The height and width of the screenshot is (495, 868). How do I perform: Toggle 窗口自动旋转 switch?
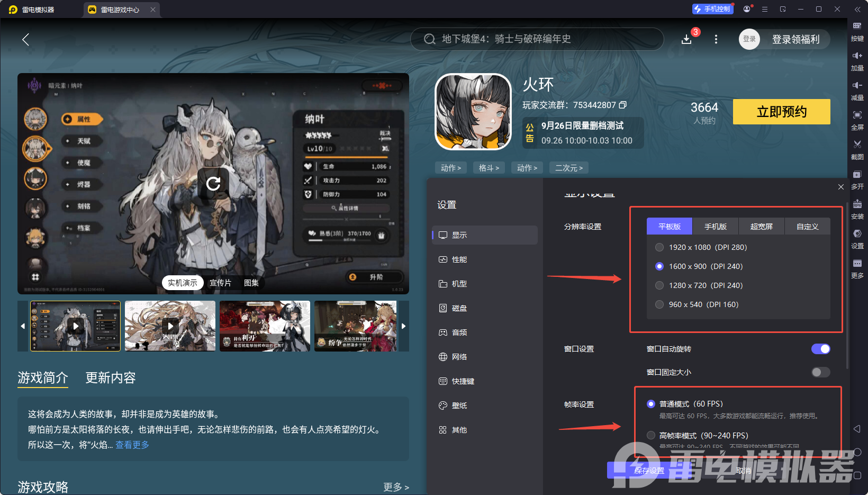pos(821,349)
